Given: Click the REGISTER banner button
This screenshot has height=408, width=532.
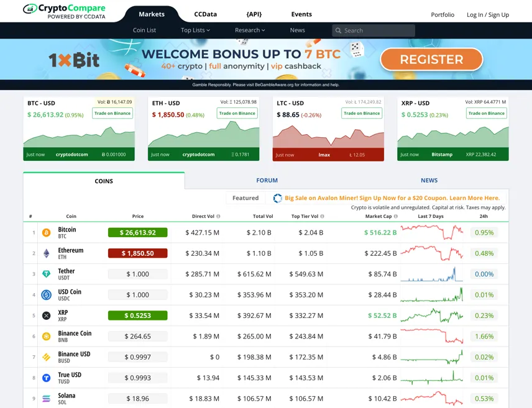Looking at the screenshot, I should click(431, 60).
